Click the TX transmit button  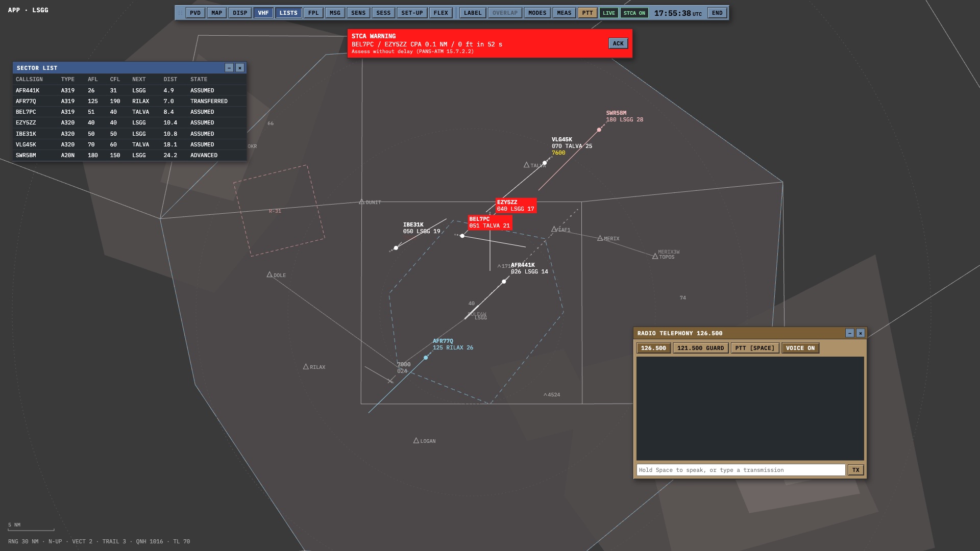pyautogui.click(x=856, y=470)
